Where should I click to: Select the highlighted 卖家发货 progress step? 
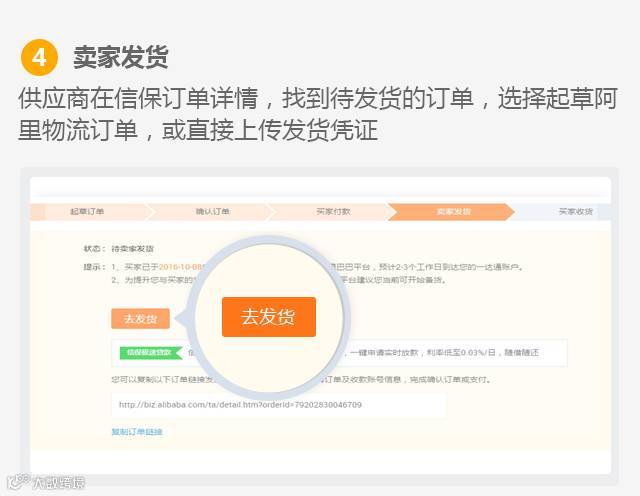tap(453, 211)
